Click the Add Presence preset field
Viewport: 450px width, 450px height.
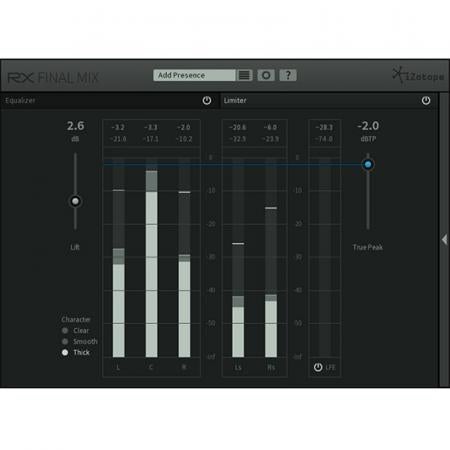[194, 75]
